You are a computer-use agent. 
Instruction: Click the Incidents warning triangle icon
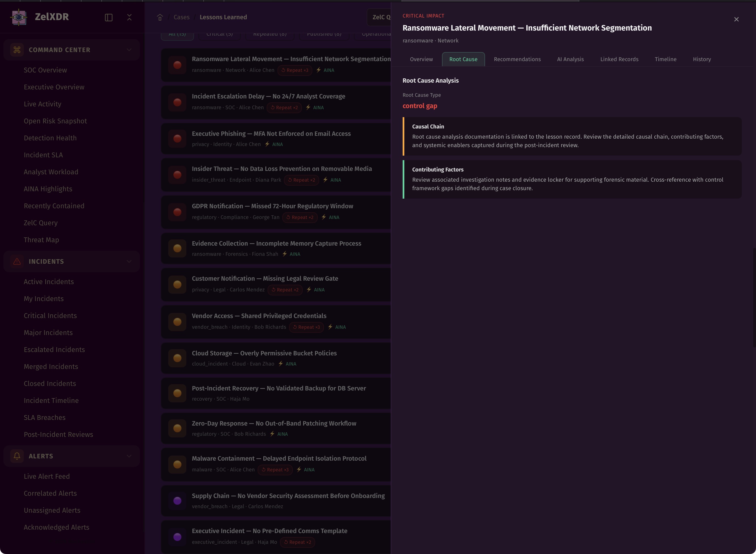tap(17, 261)
